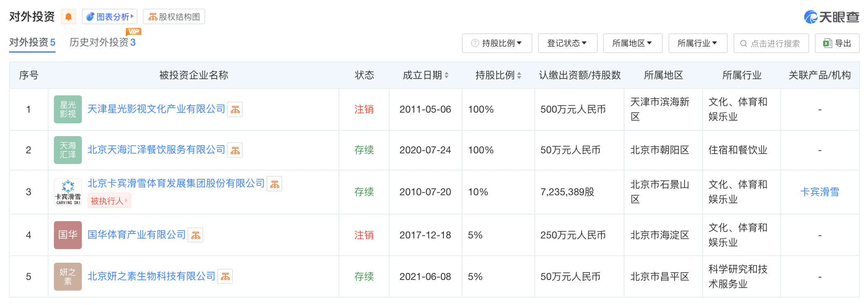
Task: Switch to the 历史对外投资 3 tab
Action: (102, 42)
